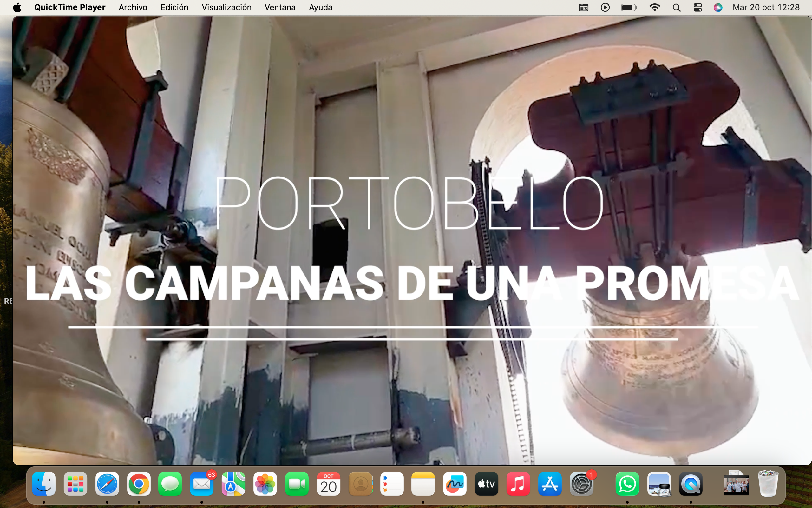Open System Settings with badge

(581, 484)
